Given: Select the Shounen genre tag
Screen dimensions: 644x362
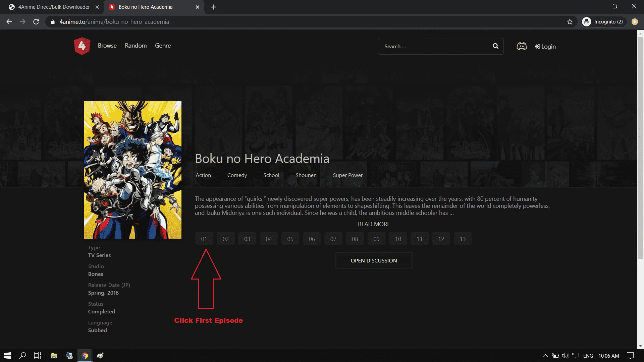Looking at the screenshot, I should [x=306, y=175].
